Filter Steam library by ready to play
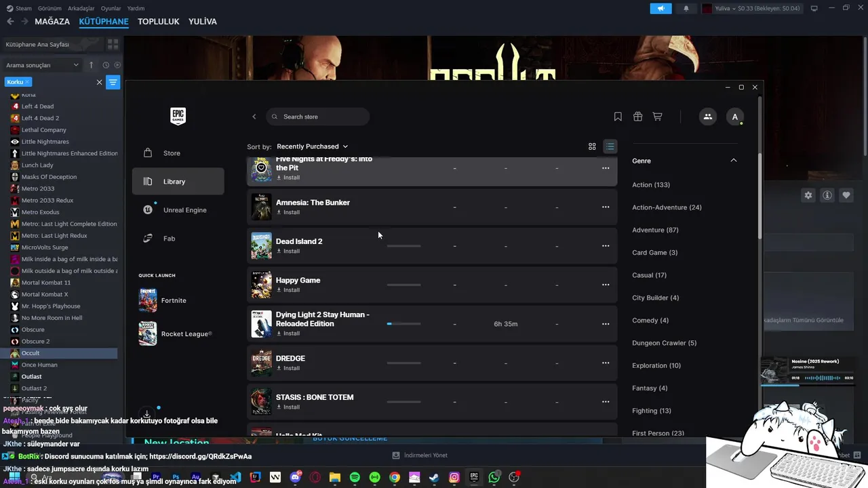The image size is (868, 488). click(x=117, y=65)
